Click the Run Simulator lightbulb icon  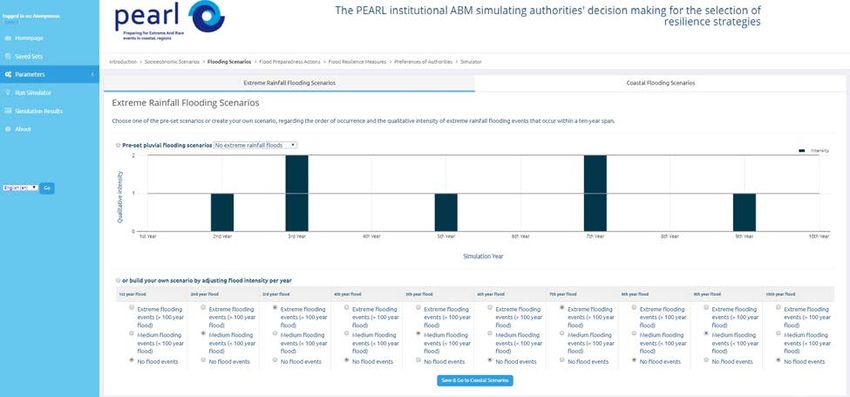click(x=8, y=93)
